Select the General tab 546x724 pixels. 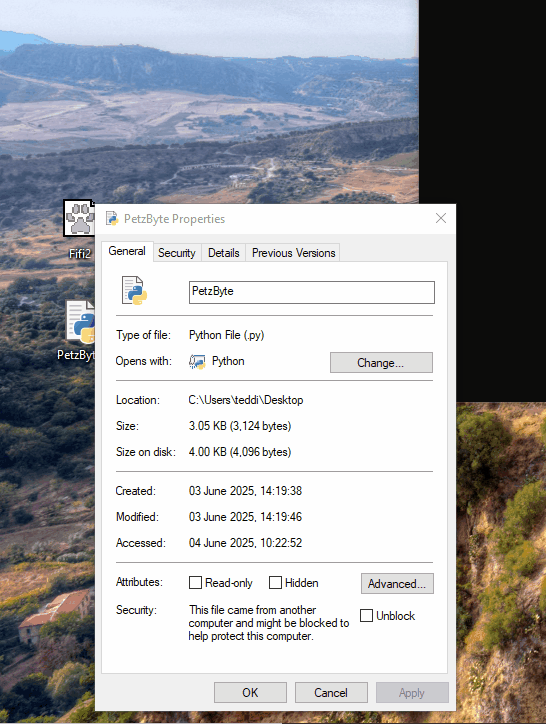click(127, 251)
